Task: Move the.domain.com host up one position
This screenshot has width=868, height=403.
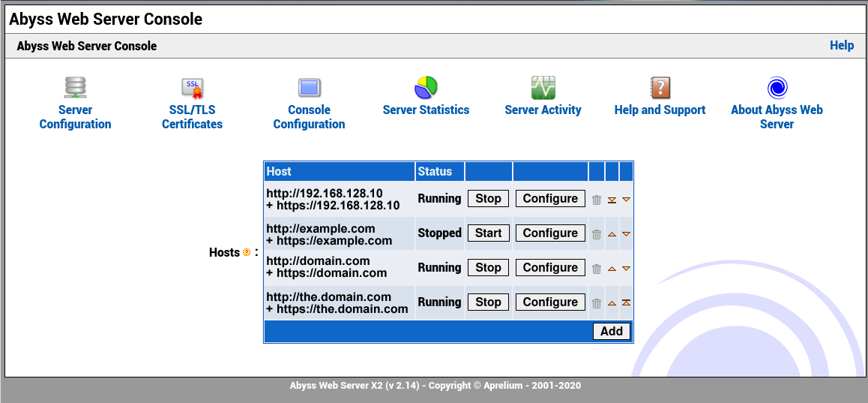Action: (x=612, y=303)
